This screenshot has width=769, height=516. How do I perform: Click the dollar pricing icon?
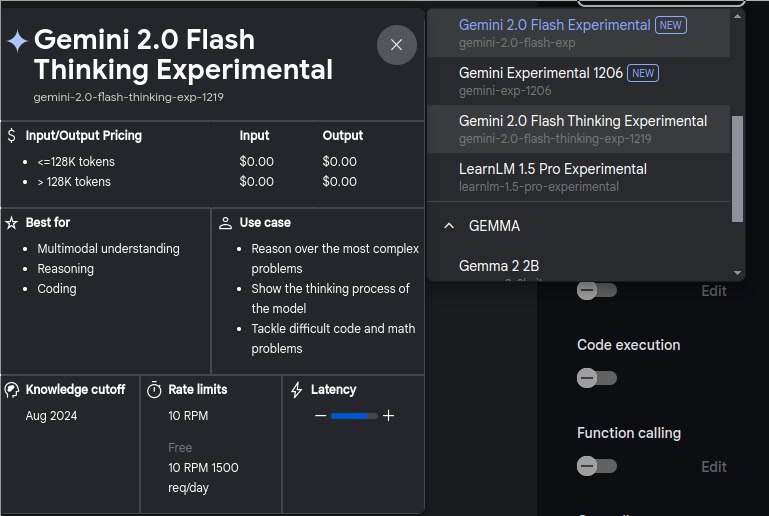tap(11, 135)
